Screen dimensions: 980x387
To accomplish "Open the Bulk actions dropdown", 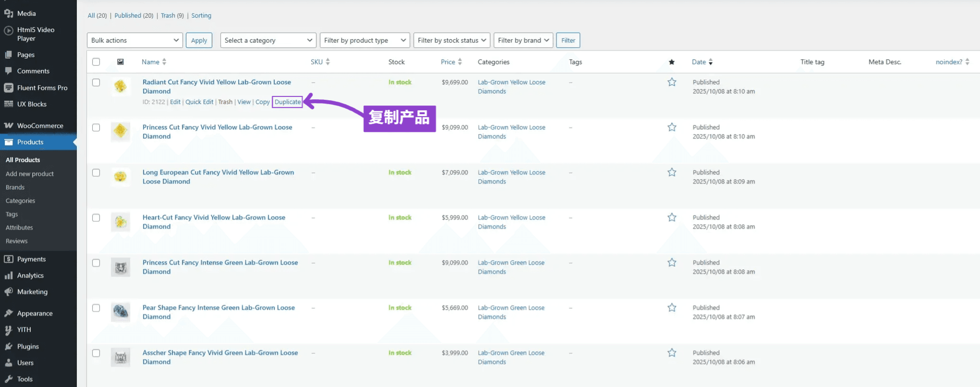I will click(135, 40).
